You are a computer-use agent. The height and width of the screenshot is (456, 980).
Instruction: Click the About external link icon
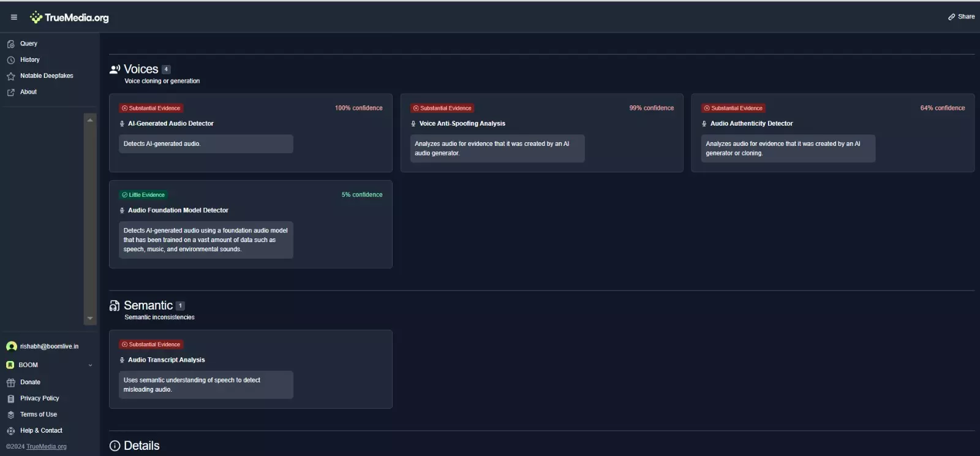pyautogui.click(x=10, y=92)
